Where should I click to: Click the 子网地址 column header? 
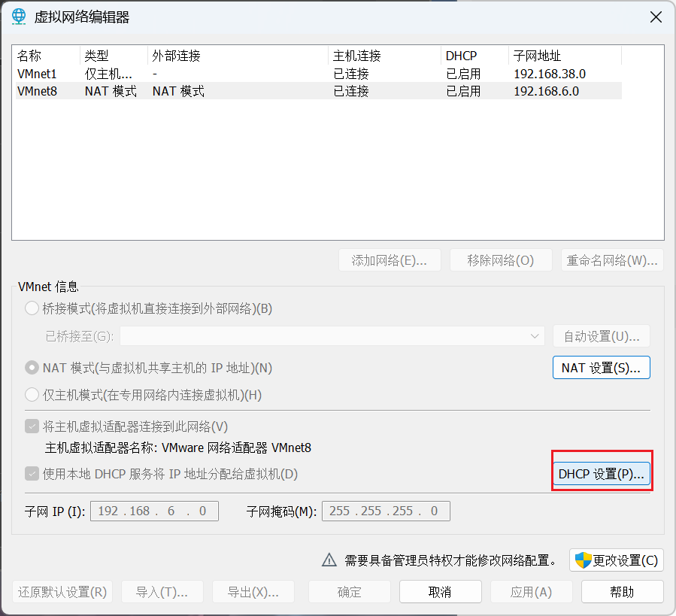pyautogui.click(x=565, y=56)
